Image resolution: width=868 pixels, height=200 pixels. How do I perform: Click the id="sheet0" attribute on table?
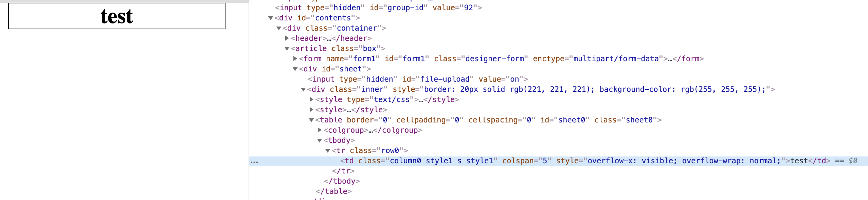tap(565, 120)
